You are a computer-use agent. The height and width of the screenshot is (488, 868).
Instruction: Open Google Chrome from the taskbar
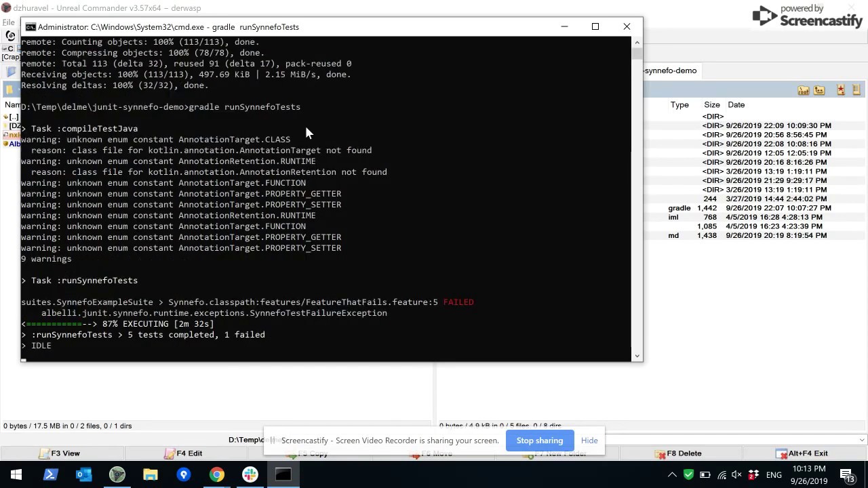tap(216, 474)
